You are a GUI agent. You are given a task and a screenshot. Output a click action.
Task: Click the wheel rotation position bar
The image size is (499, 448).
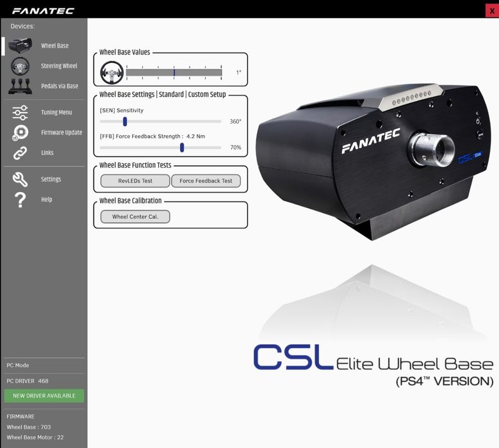point(174,72)
